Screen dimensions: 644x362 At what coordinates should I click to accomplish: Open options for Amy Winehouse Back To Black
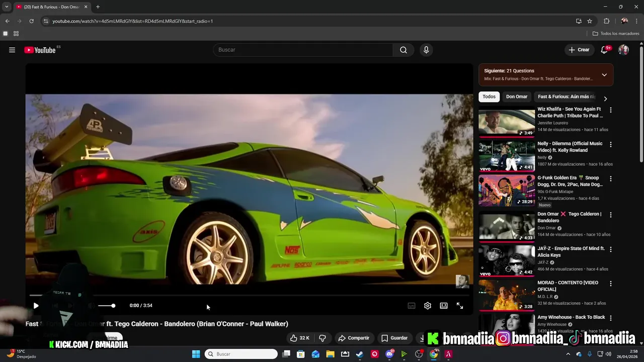(x=611, y=318)
